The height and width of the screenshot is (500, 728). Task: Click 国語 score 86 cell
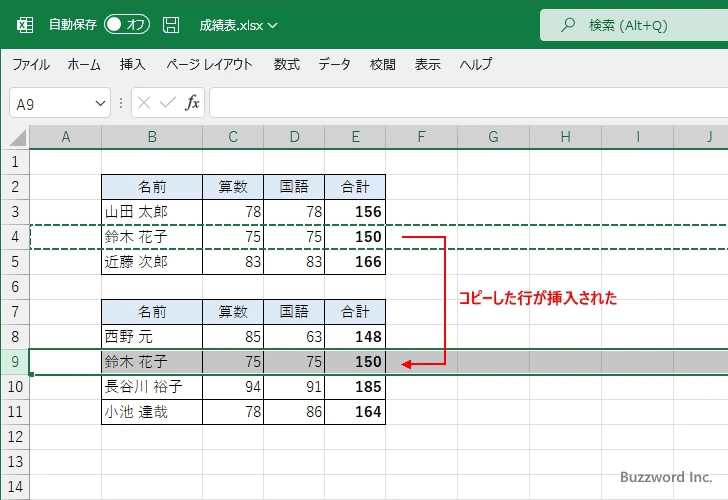[294, 412]
